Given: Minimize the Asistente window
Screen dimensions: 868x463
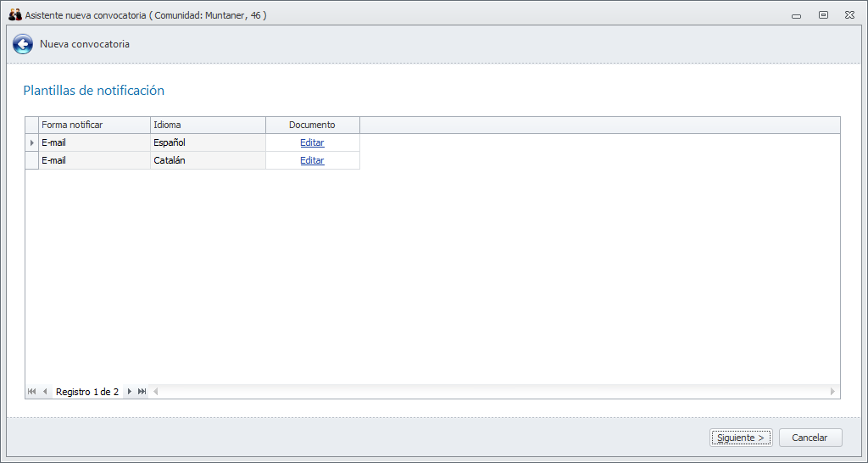Looking at the screenshot, I should [797, 15].
